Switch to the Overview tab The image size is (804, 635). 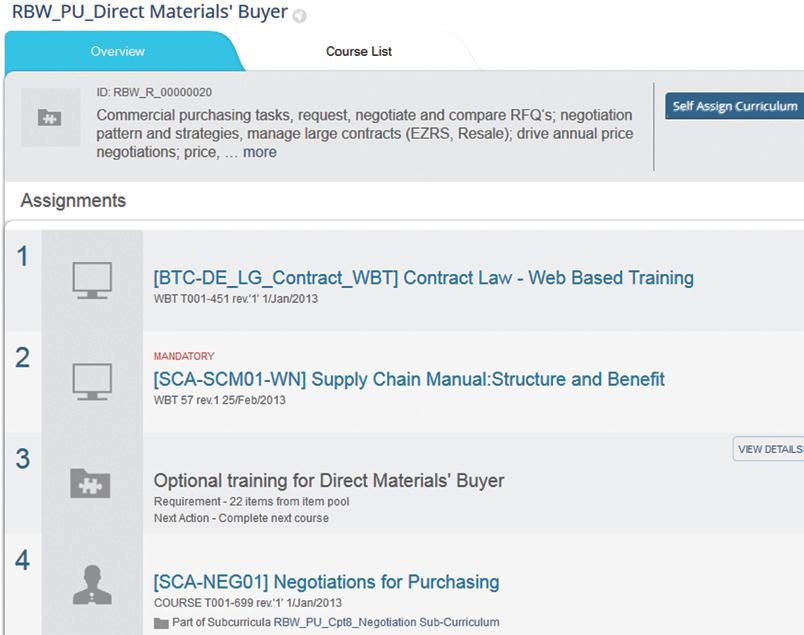117,51
